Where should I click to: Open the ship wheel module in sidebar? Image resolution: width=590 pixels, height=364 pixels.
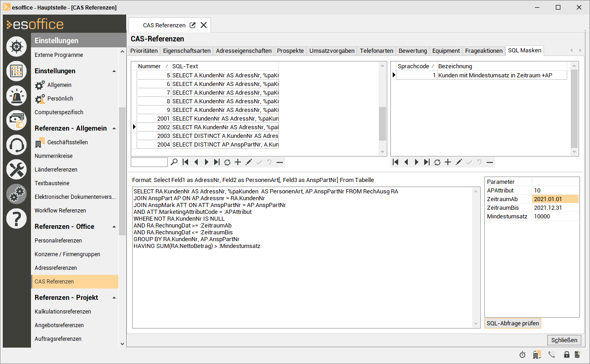pos(16,47)
